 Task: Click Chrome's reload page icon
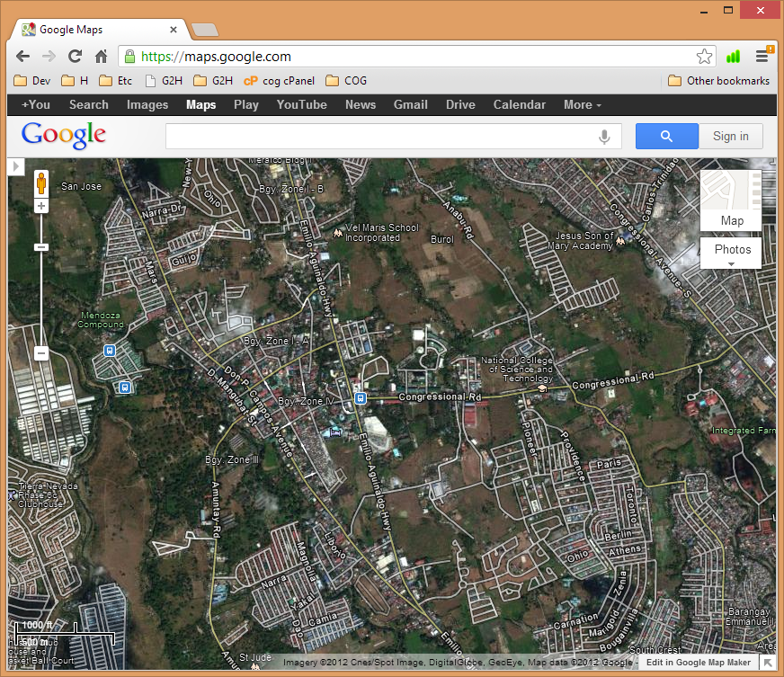click(76, 56)
